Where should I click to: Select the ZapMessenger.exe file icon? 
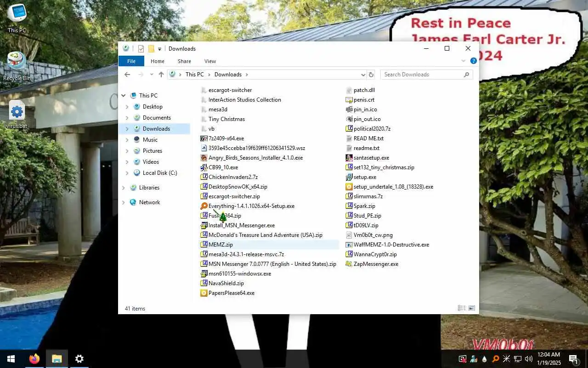tap(349, 264)
